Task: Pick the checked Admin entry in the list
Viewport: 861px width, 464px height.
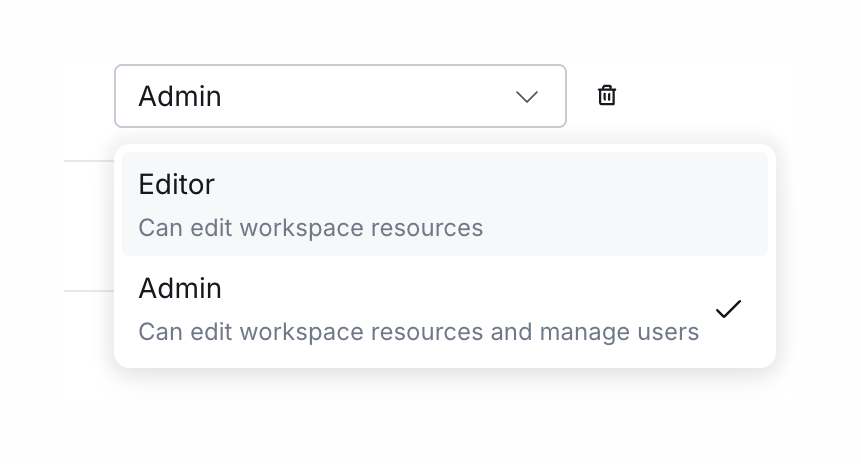Action: pyautogui.click(x=444, y=309)
